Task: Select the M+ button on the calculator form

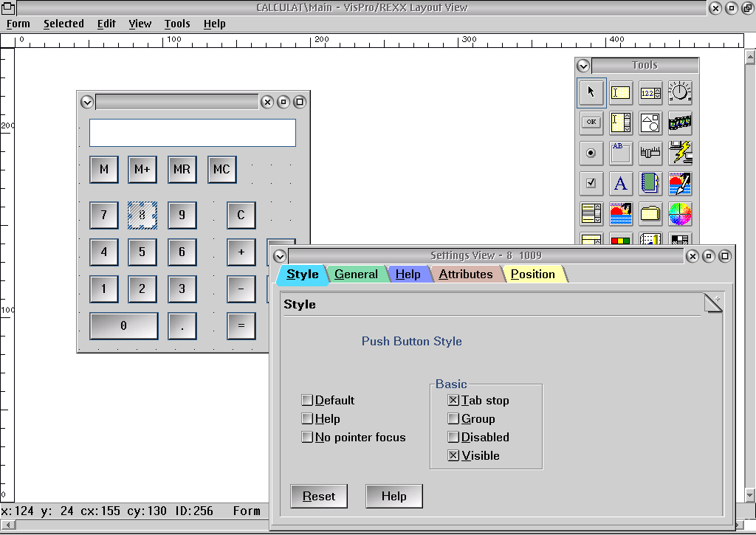Action: 142,170
